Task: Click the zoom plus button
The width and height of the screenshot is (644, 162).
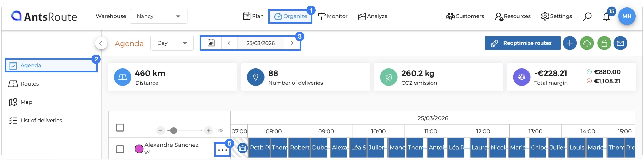Action: click(208, 130)
